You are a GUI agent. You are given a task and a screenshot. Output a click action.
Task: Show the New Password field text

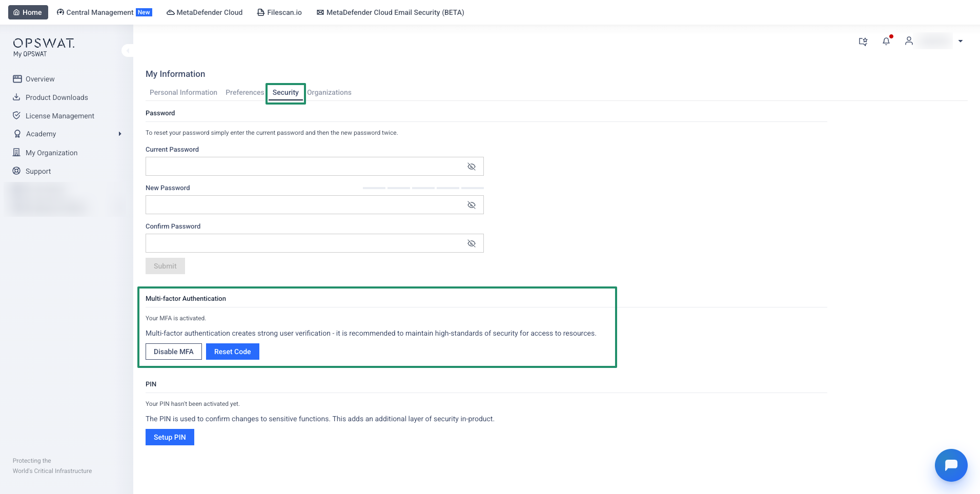(472, 205)
